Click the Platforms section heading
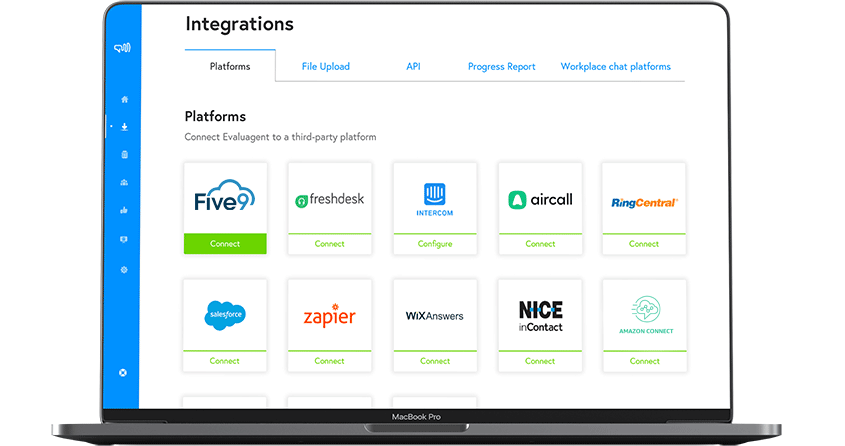The height and width of the screenshot is (446, 845). (x=215, y=116)
